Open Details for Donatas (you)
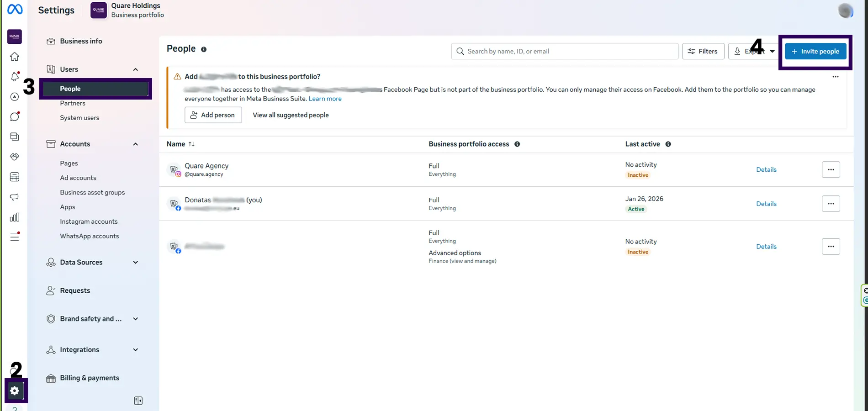This screenshot has height=411, width=868. 766,204
